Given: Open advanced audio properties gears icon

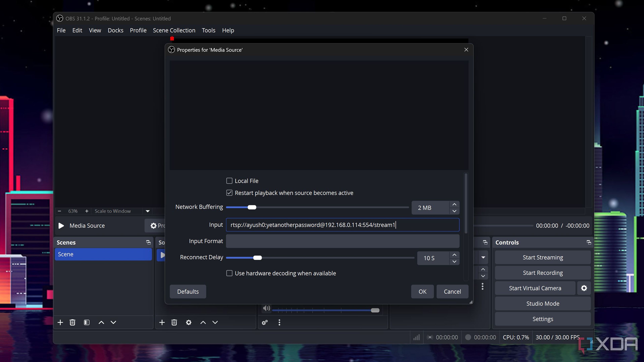Looking at the screenshot, I should click(x=265, y=322).
